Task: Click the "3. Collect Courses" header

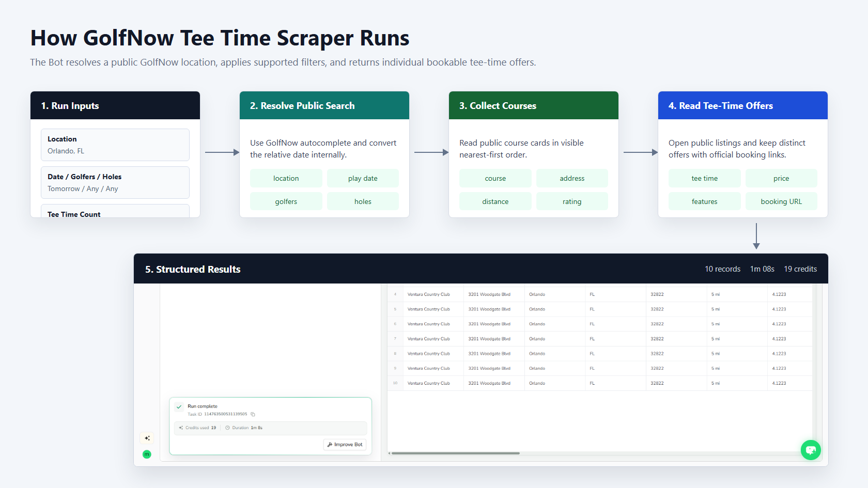Action: (x=534, y=106)
